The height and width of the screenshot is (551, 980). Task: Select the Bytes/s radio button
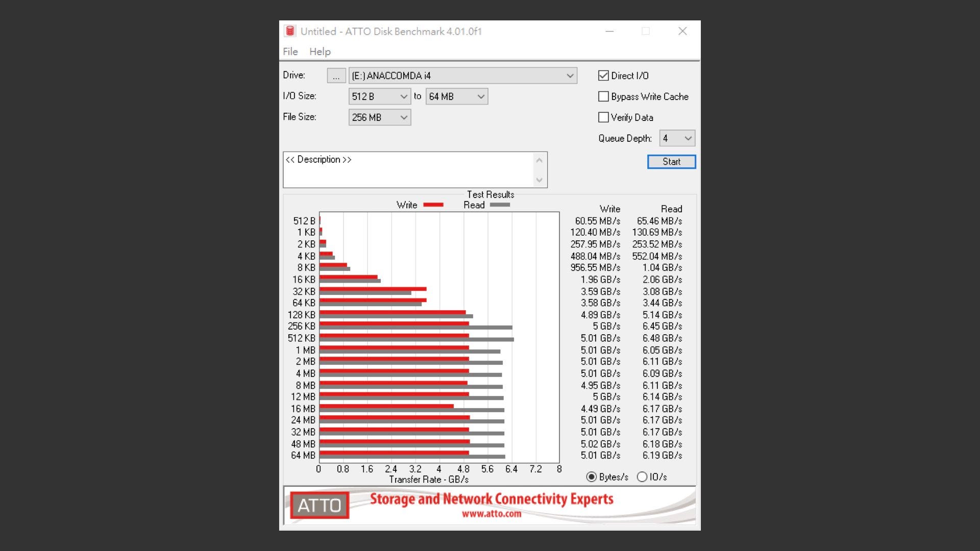(591, 477)
